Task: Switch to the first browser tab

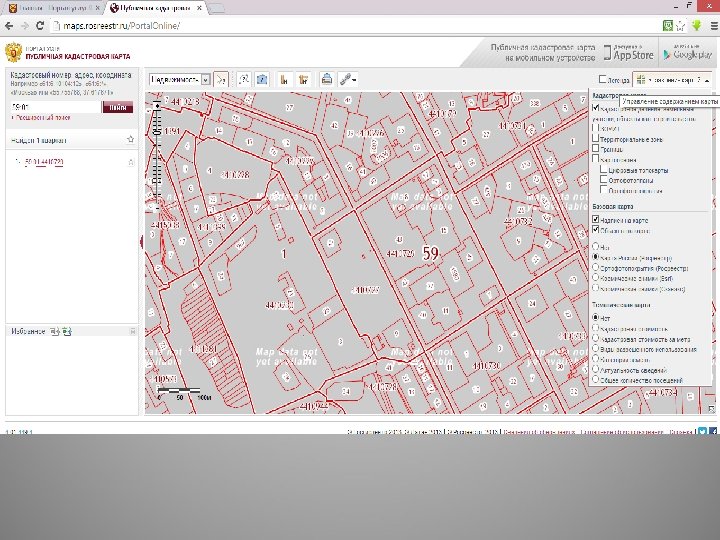Action: 50,6
